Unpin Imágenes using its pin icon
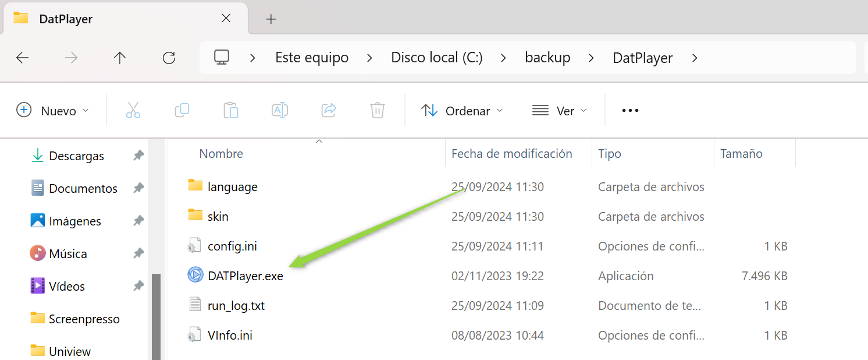This screenshot has width=868, height=360. click(138, 221)
